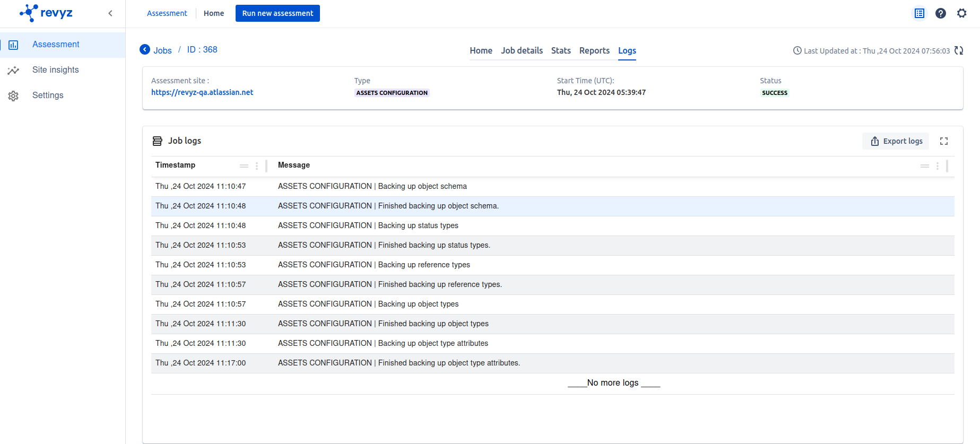The width and height of the screenshot is (980, 444).
Task: Open the revyz-qa.atlassian.net site link
Action: 202,92
